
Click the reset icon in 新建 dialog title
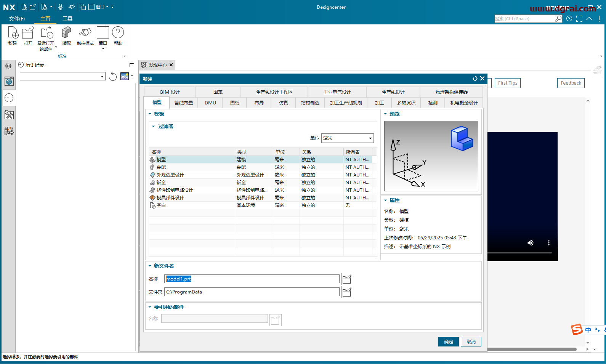(x=475, y=79)
